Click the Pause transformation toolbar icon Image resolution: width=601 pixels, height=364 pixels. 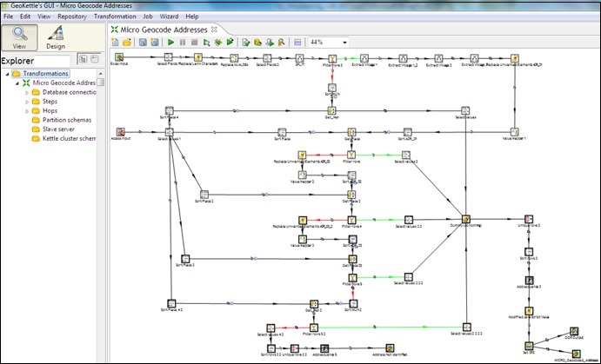(183, 42)
